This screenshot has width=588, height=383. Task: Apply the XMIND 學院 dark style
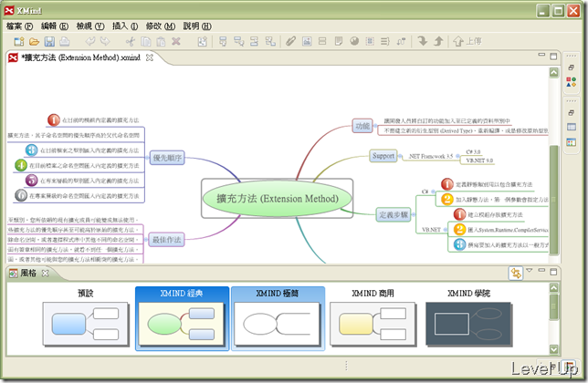469,318
